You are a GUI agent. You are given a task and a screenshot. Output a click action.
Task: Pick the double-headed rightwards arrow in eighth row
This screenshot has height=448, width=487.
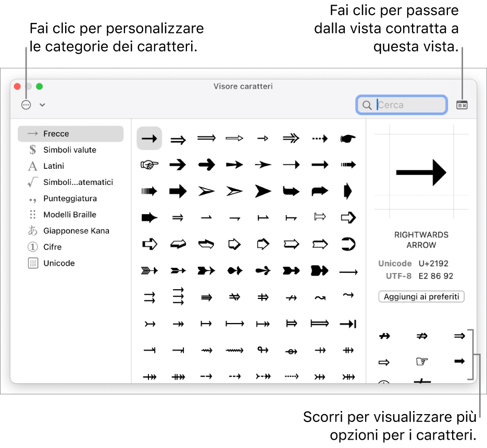(x=178, y=324)
